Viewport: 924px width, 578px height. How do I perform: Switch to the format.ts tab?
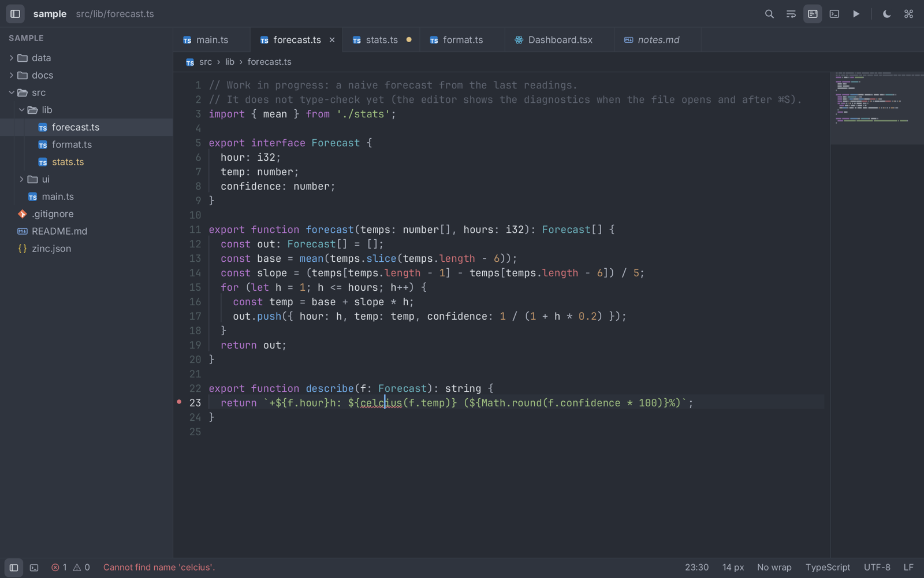click(x=463, y=40)
